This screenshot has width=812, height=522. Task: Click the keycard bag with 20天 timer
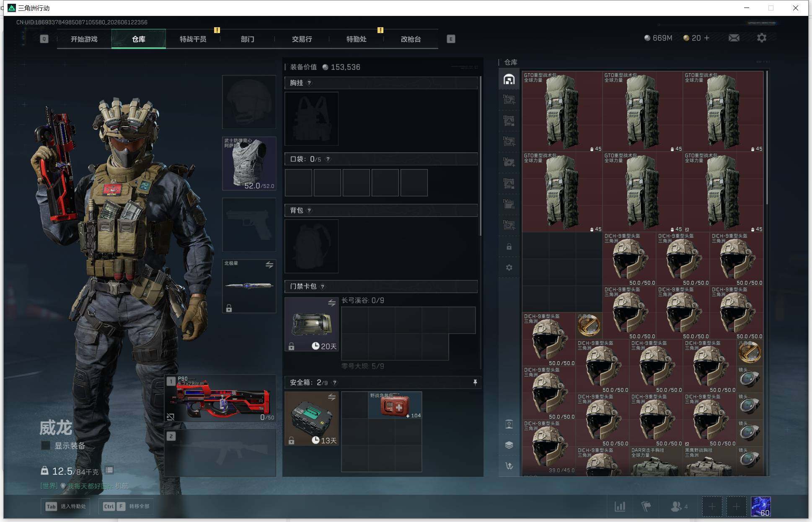(x=311, y=324)
